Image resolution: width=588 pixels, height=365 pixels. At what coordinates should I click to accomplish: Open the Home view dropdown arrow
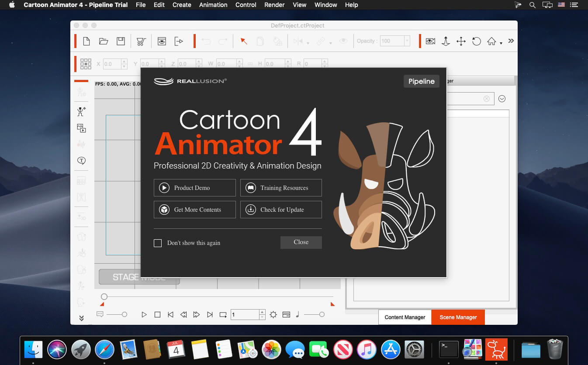tap(501, 43)
